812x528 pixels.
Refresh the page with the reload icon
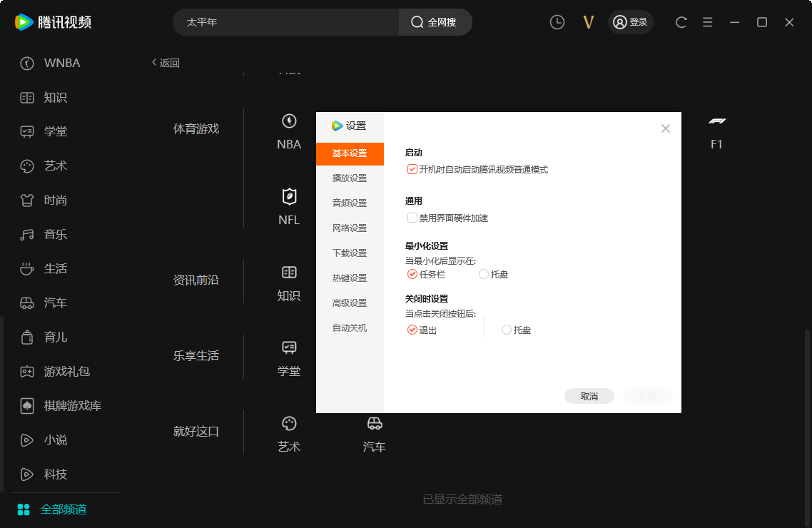tap(680, 22)
